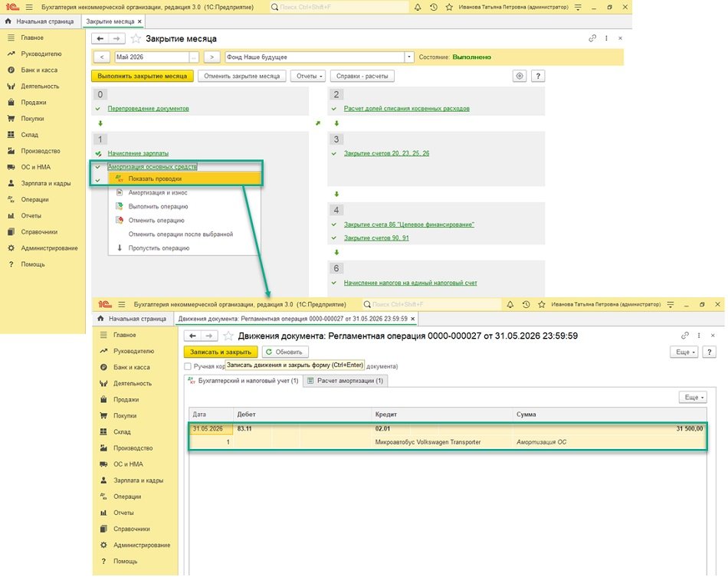Click Справки - расчеты button

point(362,76)
